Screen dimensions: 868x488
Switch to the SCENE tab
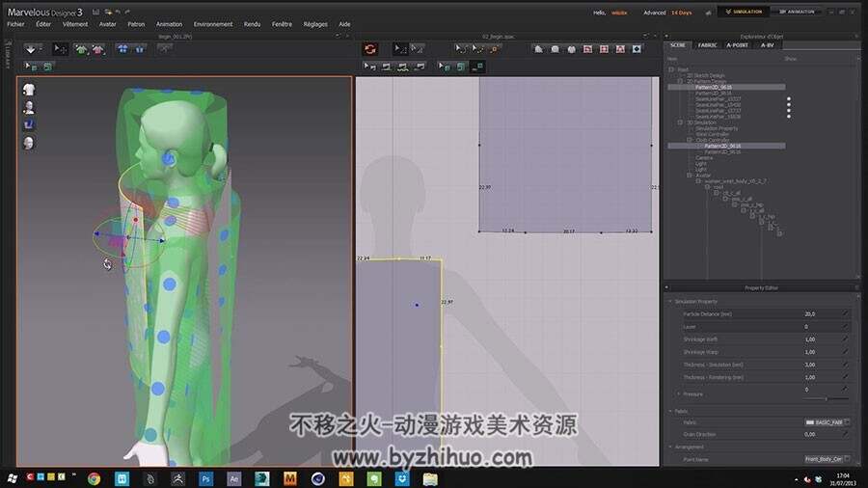678,45
